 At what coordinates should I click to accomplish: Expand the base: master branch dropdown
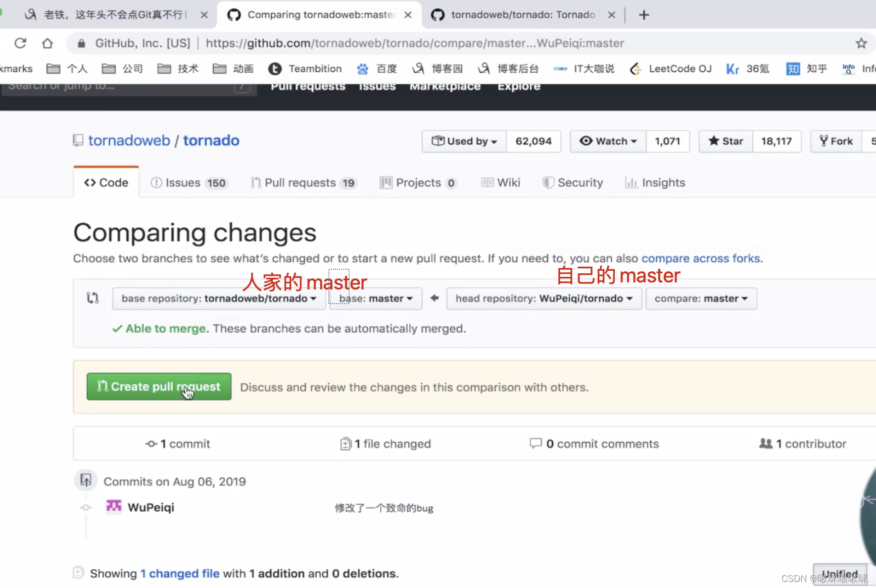click(376, 299)
